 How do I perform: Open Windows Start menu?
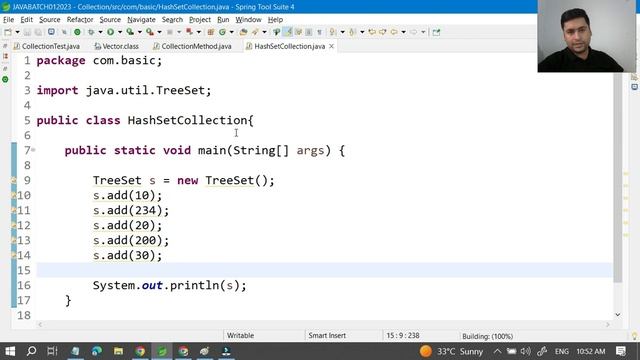click(10, 351)
